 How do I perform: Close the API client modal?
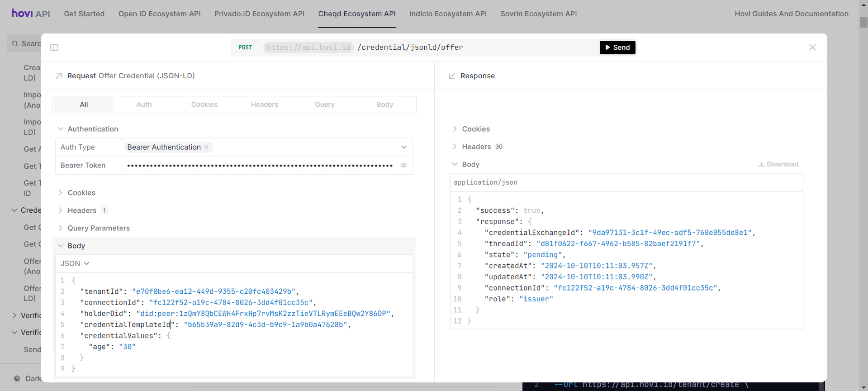tap(812, 48)
